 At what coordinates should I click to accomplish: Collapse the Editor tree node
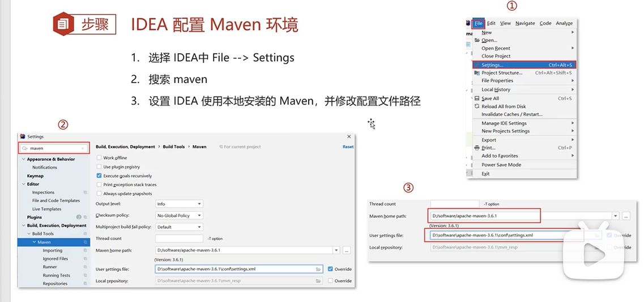coord(24,184)
